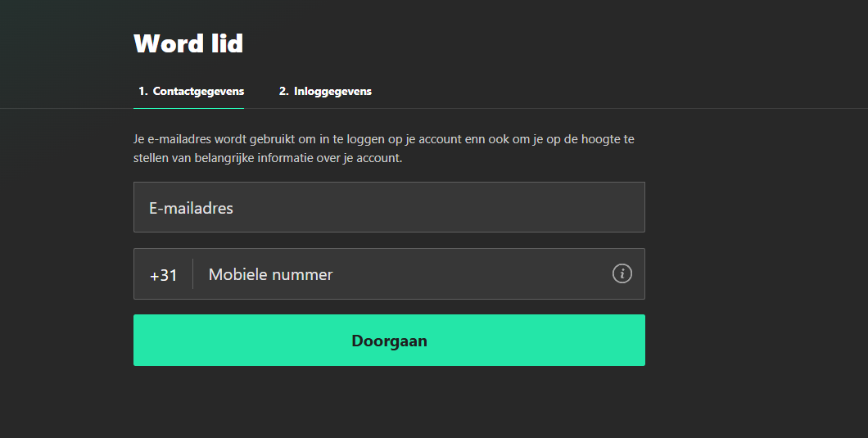Click the info icon in mobile number field

(622, 273)
